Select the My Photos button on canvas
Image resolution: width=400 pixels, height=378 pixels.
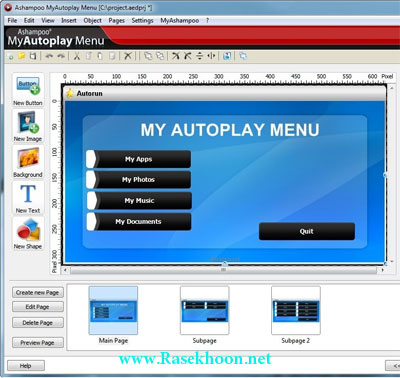139,180
